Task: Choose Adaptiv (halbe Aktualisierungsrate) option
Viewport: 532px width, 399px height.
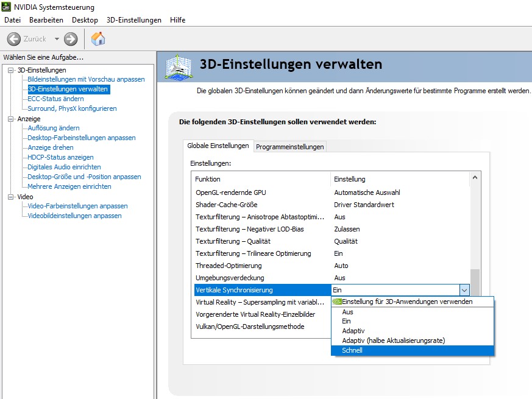Action: [x=412, y=341]
